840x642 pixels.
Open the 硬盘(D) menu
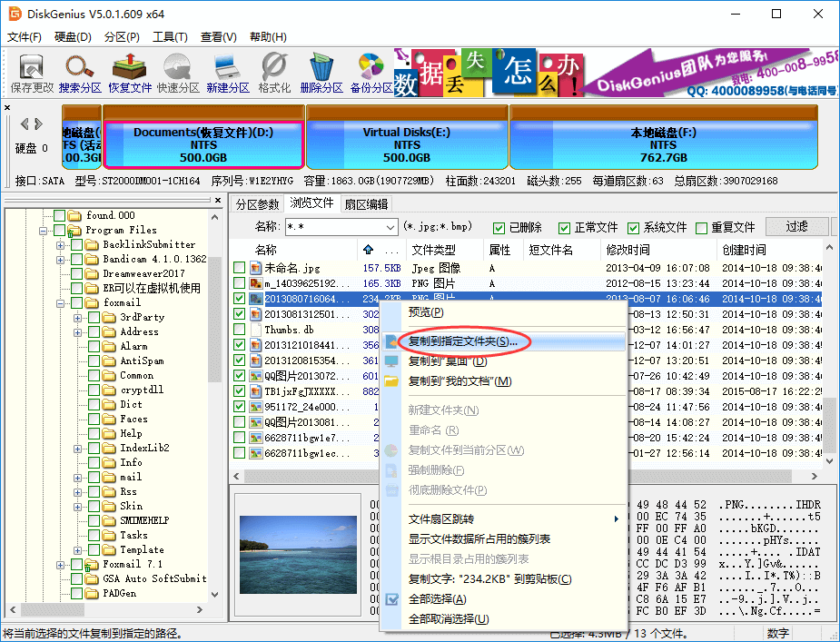tap(73, 37)
